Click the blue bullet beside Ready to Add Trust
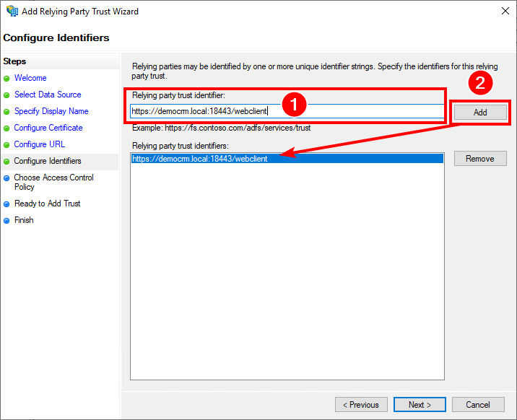 (x=6, y=204)
